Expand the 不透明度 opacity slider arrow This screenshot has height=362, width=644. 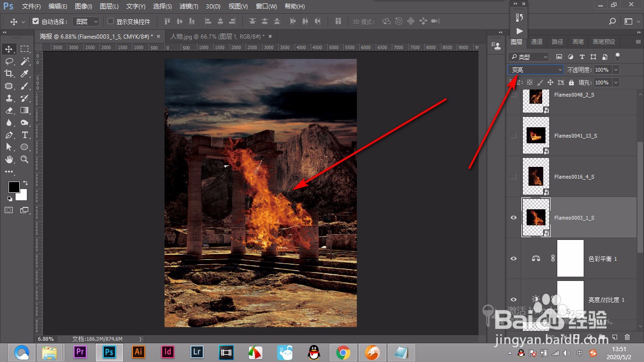pyautogui.click(x=616, y=70)
